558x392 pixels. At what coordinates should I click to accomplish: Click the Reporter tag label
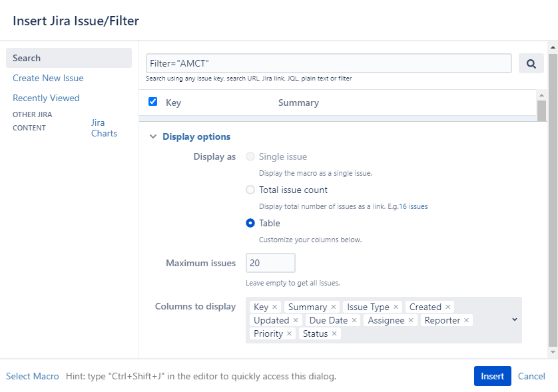[442, 321]
